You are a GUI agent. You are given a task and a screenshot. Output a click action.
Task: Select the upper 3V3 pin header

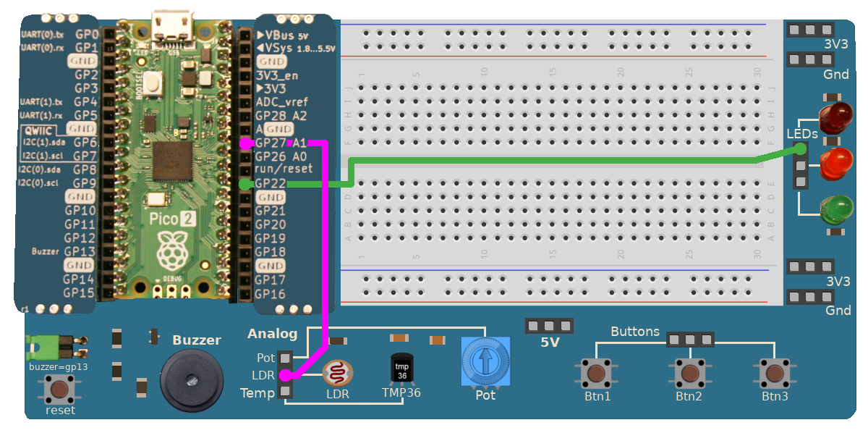tap(810, 30)
